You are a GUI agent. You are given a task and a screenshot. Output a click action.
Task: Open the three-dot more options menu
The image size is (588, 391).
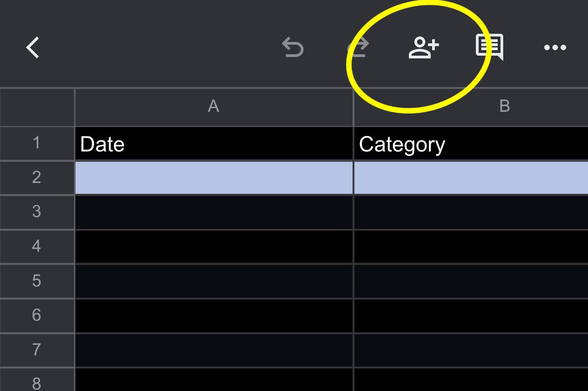555,47
